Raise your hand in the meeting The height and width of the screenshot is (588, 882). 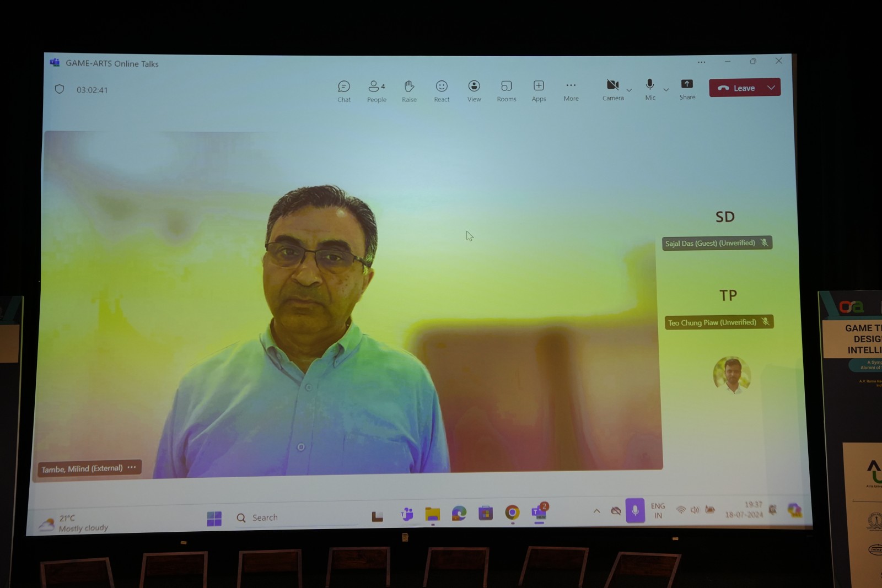[x=409, y=91]
